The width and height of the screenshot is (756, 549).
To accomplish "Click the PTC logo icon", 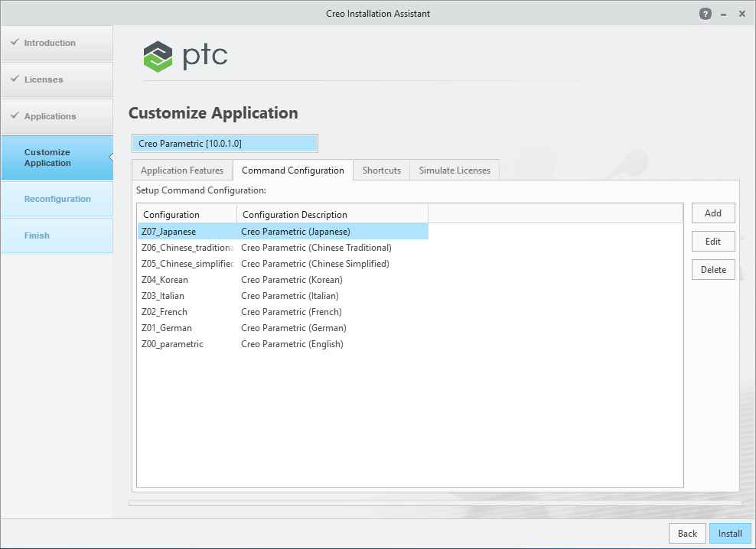I will (x=158, y=56).
